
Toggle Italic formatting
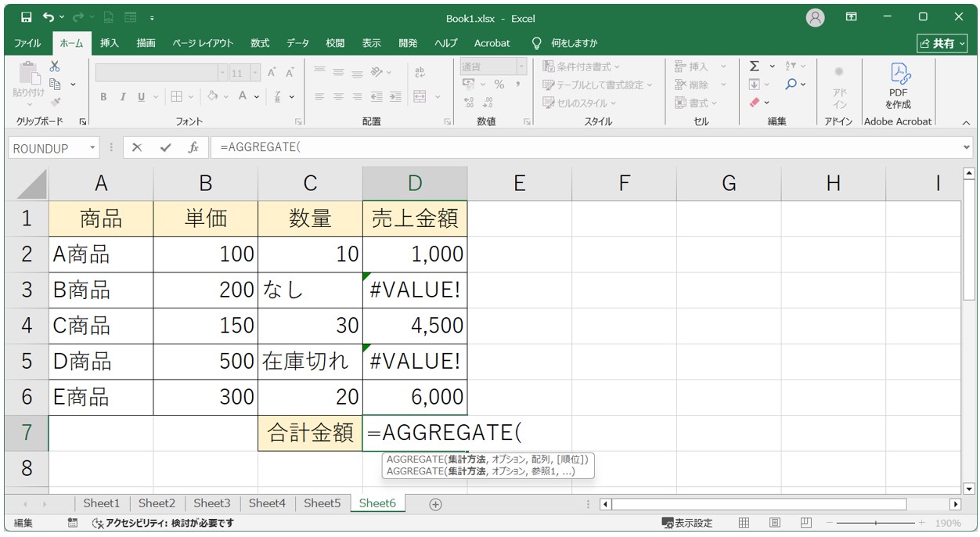tap(122, 97)
